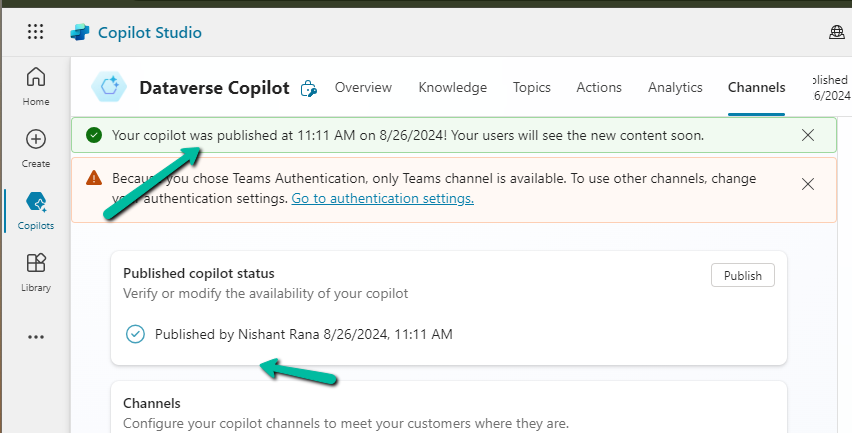
Task: Follow the Go to authentication settings link
Action: (383, 198)
